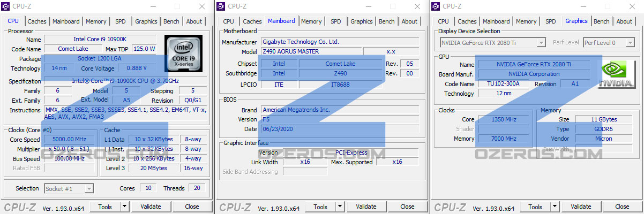The image size is (644, 214).
Task: Click Validate in middle Mainboard window
Action: [x=366, y=207]
